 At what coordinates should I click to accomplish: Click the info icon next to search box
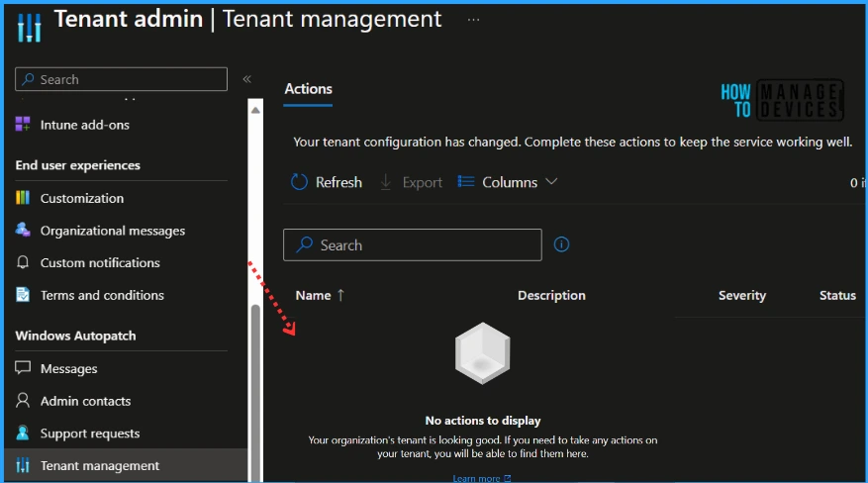pos(561,244)
